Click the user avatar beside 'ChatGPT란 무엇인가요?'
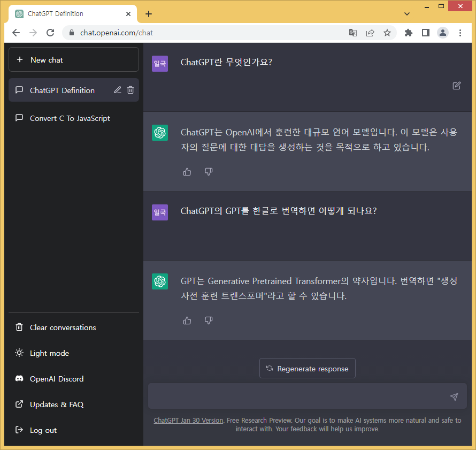476x450 pixels. pyautogui.click(x=160, y=64)
